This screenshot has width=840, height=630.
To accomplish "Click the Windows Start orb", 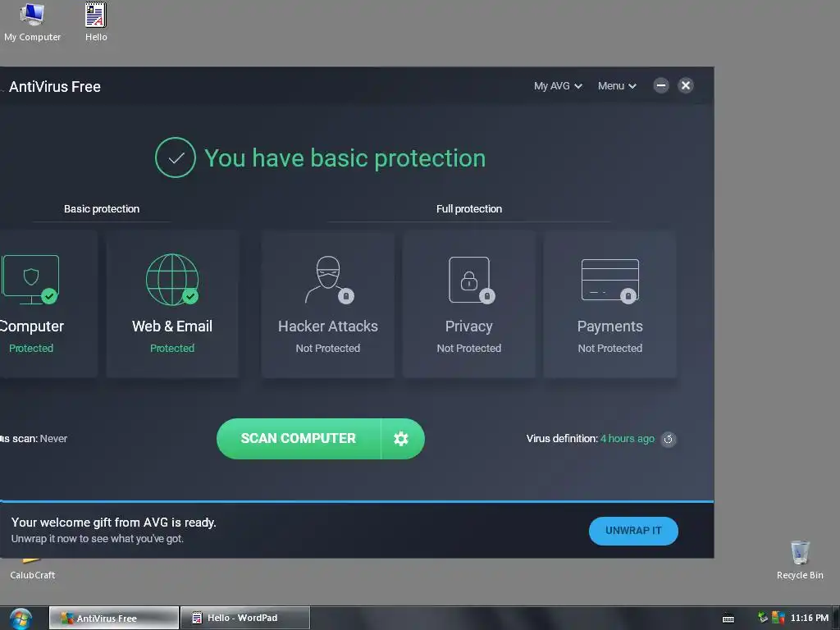I will pos(21,619).
